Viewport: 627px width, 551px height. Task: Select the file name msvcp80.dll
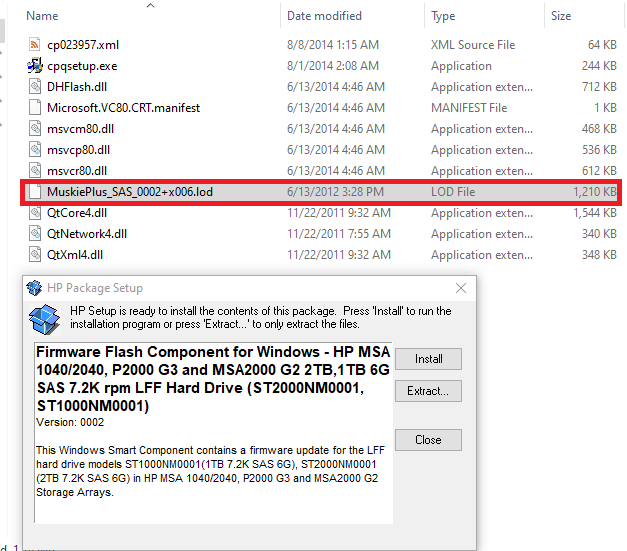[78, 150]
